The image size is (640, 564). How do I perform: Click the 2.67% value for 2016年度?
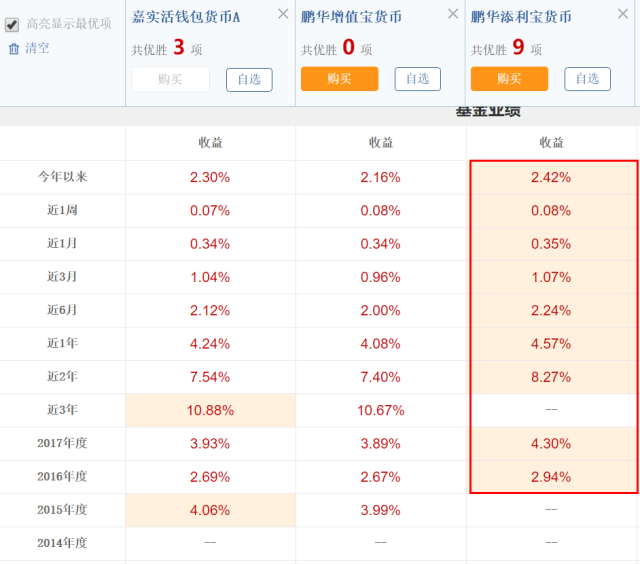pyautogui.click(x=380, y=477)
